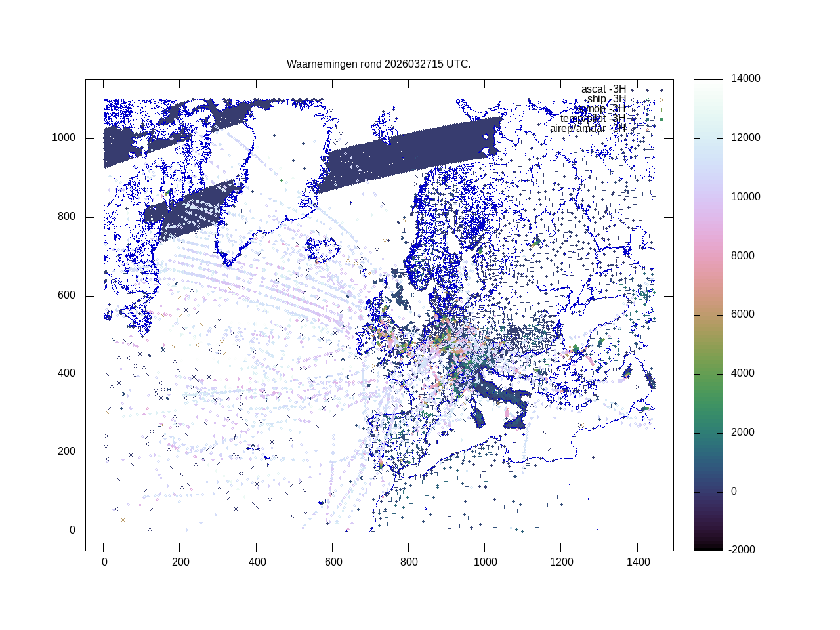Viewport: 840px width, 630px height.
Task: Click the 10000 label on the color scale
Action: coord(745,197)
